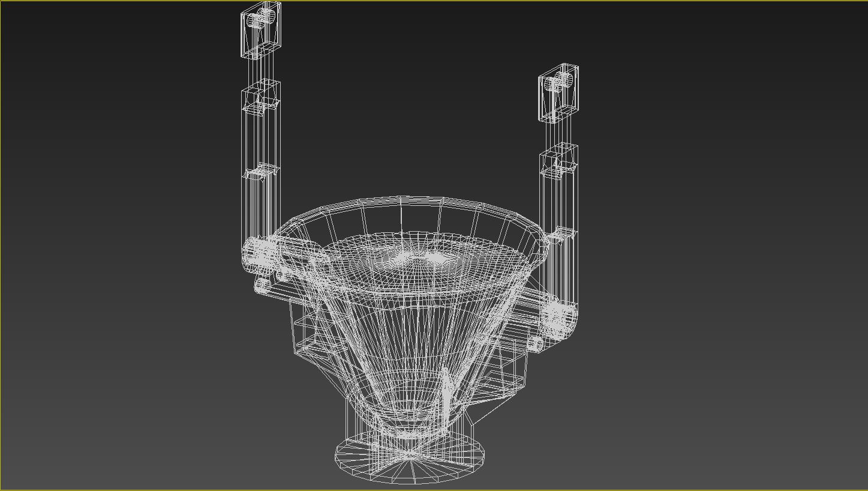Click the top bracket of the left vertical arm
The height and width of the screenshot is (491, 868).
click(x=260, y=29)
